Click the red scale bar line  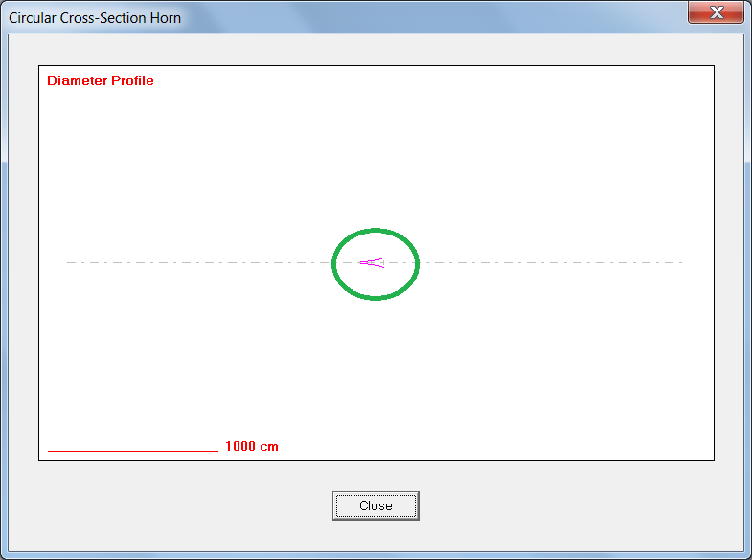133,451
